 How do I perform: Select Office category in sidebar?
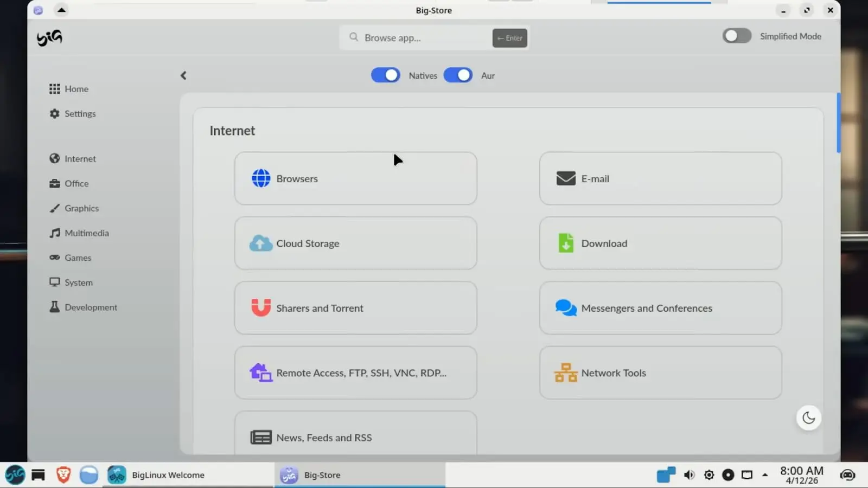(69, 183)
